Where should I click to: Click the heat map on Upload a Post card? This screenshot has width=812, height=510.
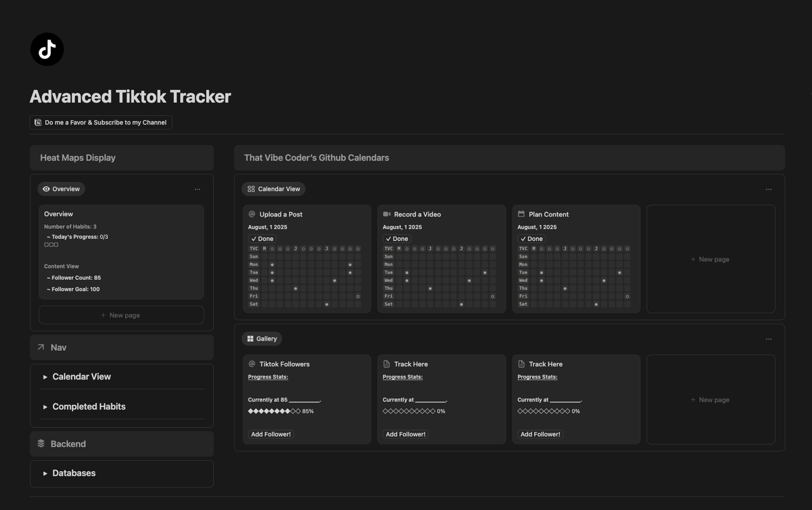tap(305, 277)
